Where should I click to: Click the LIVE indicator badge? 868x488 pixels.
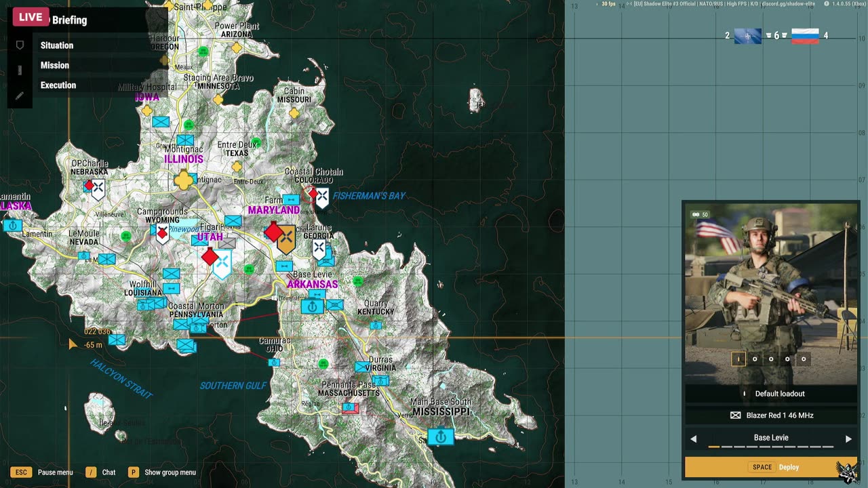tap(31, 17)
